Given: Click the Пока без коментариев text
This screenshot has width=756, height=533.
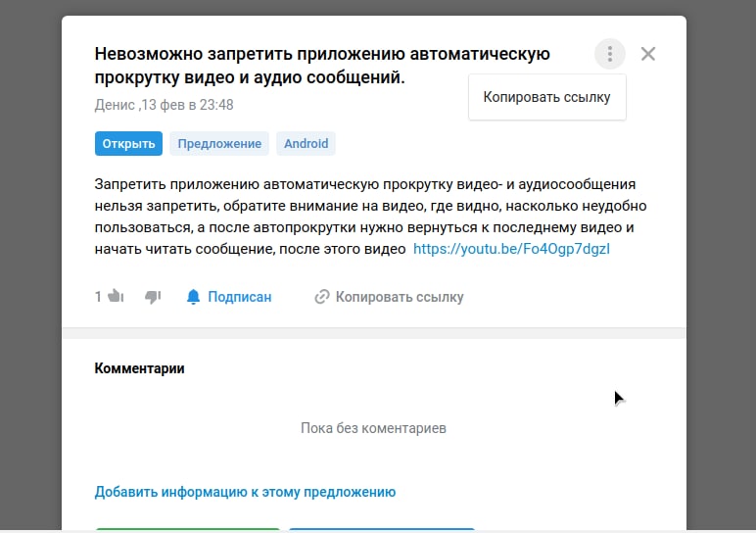Looking at the screenshot, I should 373,428.
